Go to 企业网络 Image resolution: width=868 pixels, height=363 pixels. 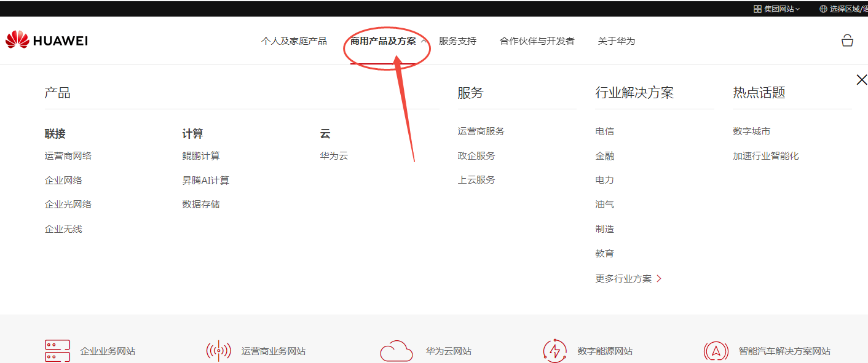[x=63, y=180]
